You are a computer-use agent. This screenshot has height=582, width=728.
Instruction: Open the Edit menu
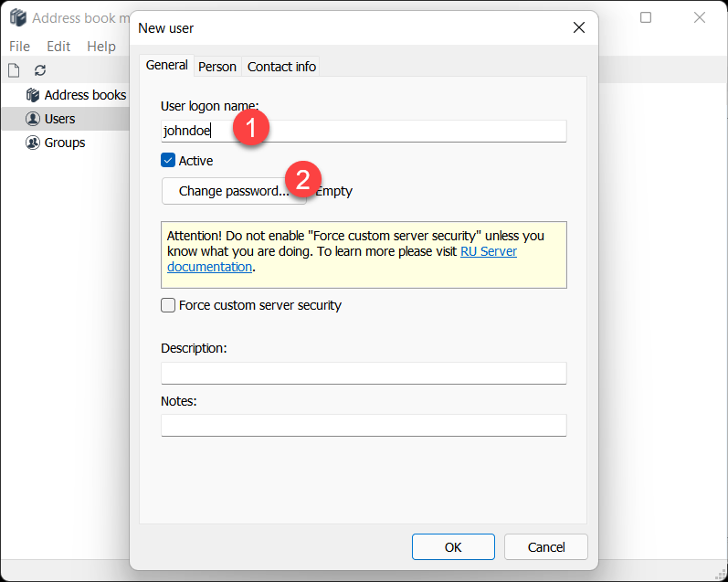click(x=58, y=47)
